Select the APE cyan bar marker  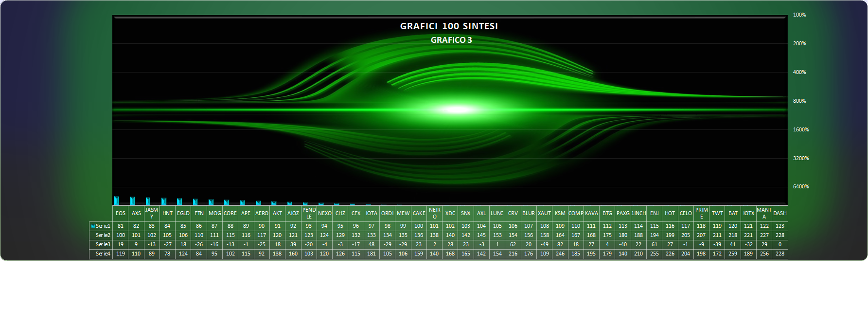click(242, 202)
